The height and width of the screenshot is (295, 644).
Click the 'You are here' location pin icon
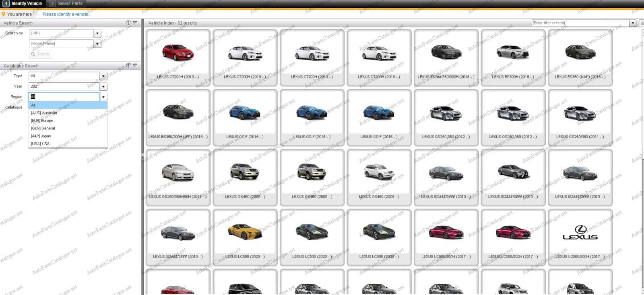coord(4,14)
